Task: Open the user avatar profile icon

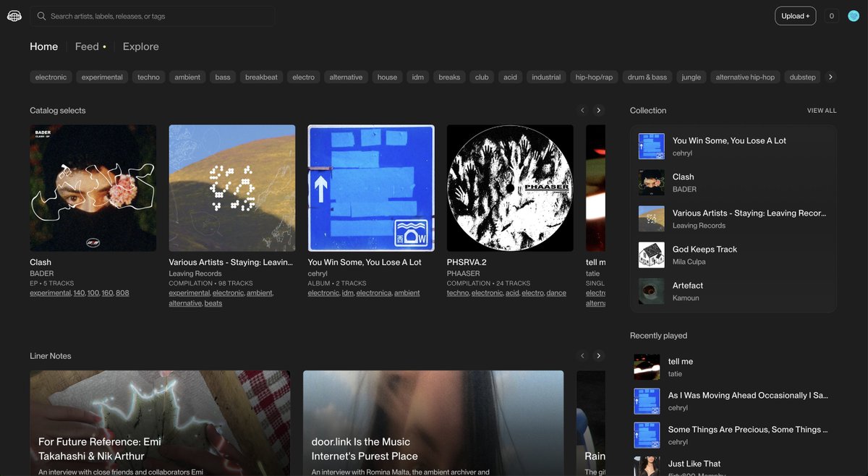Action: 854,16
